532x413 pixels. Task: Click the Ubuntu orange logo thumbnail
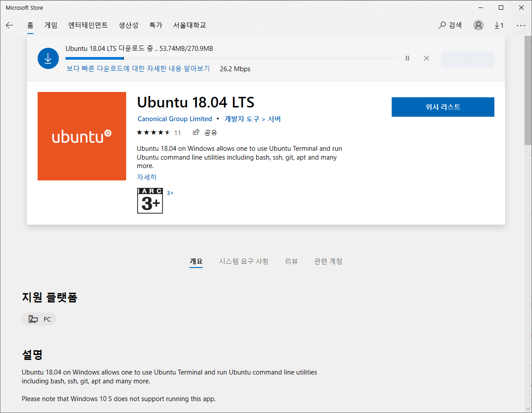pos(82,136)
